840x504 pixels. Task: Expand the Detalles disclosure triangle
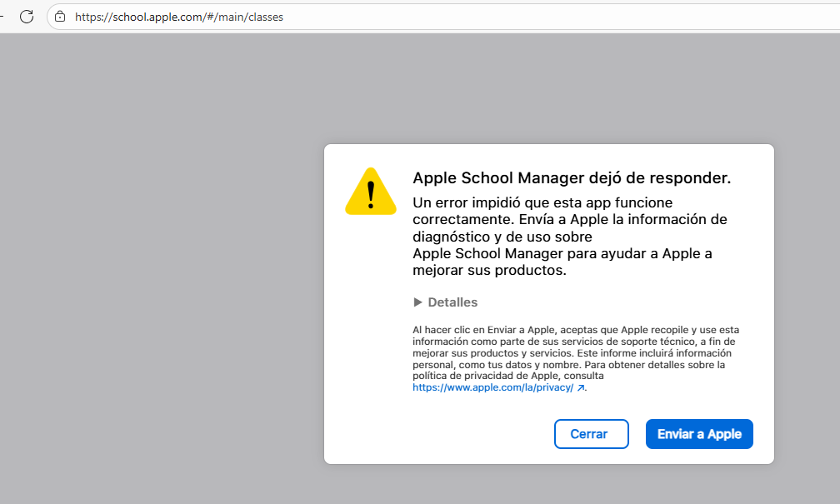pyautogui.click(x=417, y=302)
